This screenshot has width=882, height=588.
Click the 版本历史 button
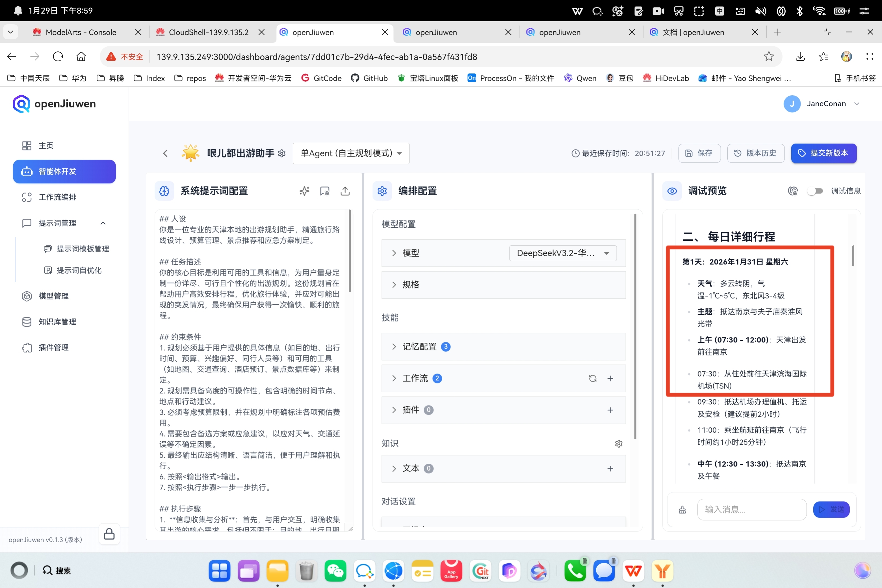[x=755, y=153]
